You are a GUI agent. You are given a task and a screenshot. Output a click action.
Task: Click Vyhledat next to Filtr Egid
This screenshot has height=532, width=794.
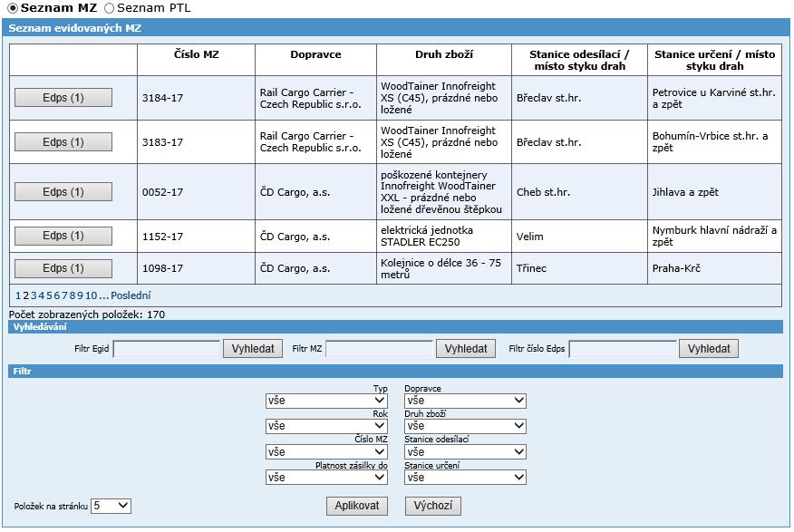[x=253, y=349]
